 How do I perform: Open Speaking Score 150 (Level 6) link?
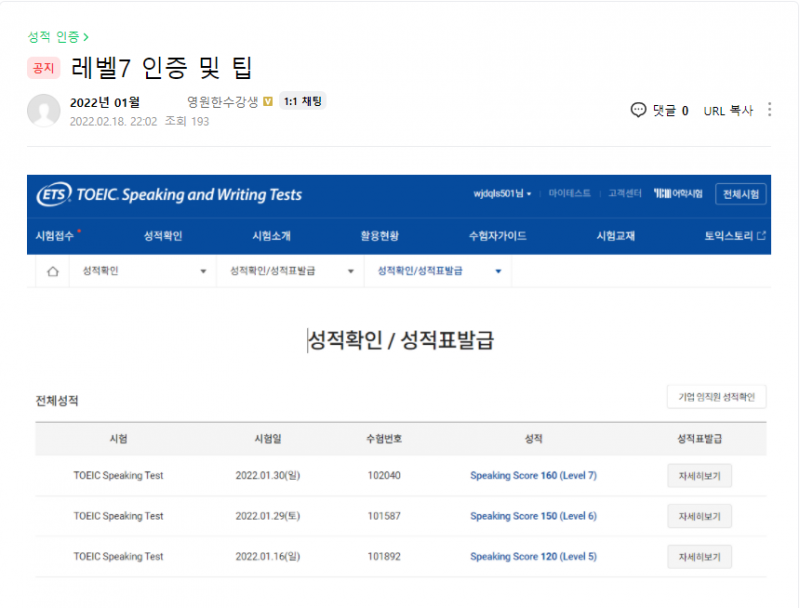533,516
